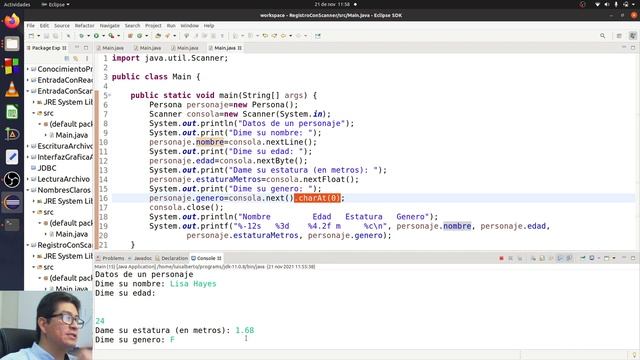Open the File menu
This screenshot has height=360, width=640.
[x=31, y=26]
